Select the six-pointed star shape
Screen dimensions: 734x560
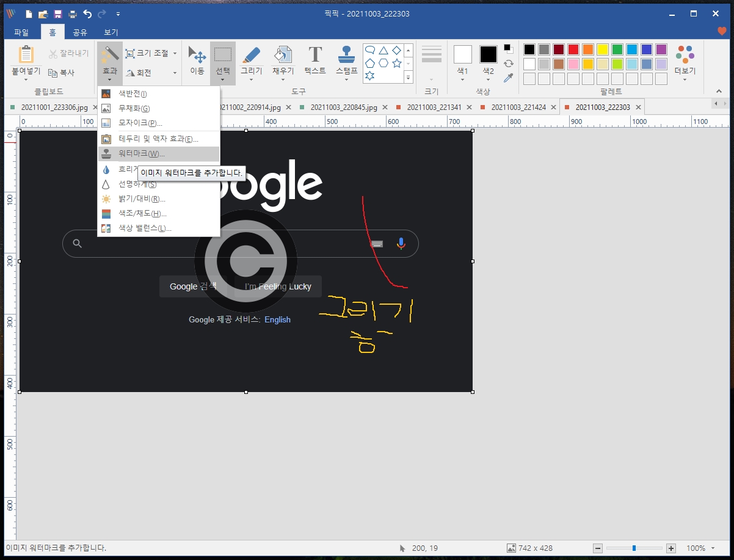pos(370,76)
